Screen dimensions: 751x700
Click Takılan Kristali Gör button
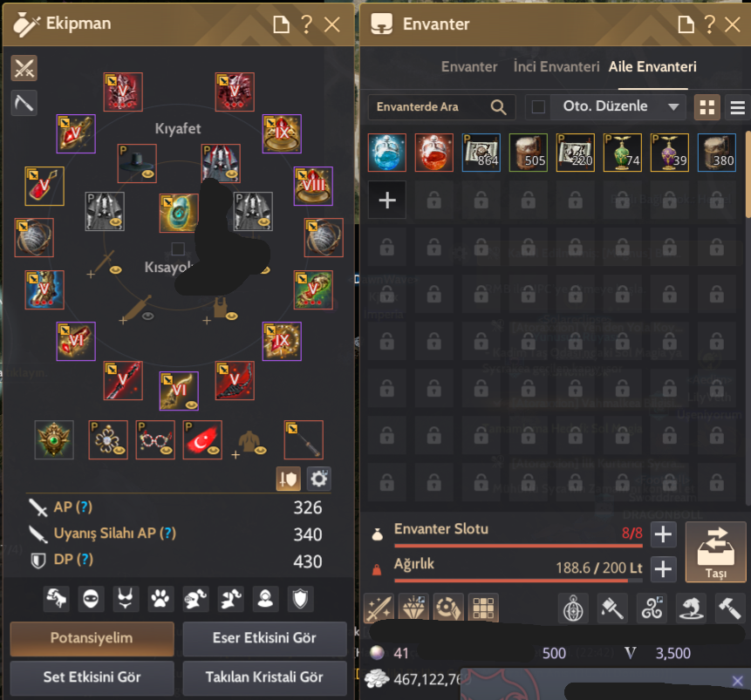[264, 677]
